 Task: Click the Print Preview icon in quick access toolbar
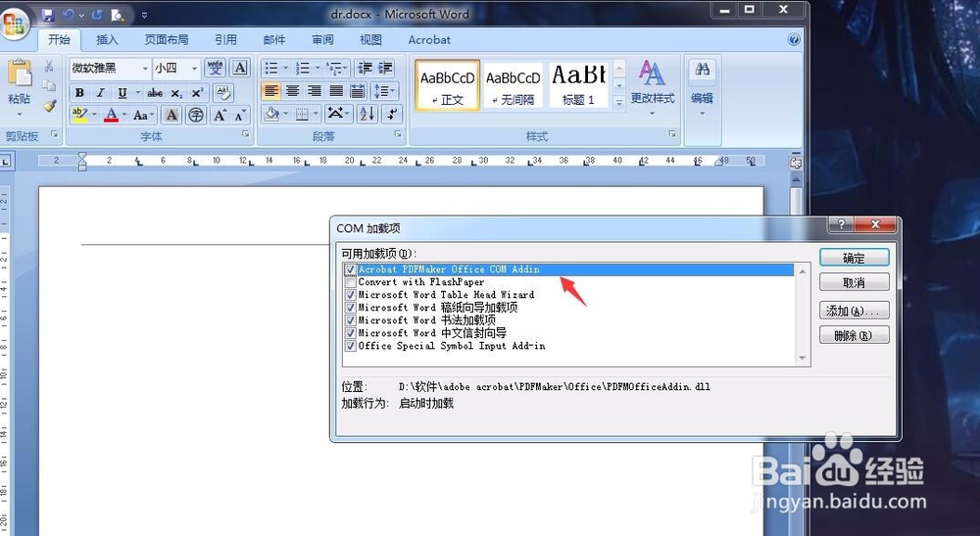pyautogui.click(x=118, y=15)
